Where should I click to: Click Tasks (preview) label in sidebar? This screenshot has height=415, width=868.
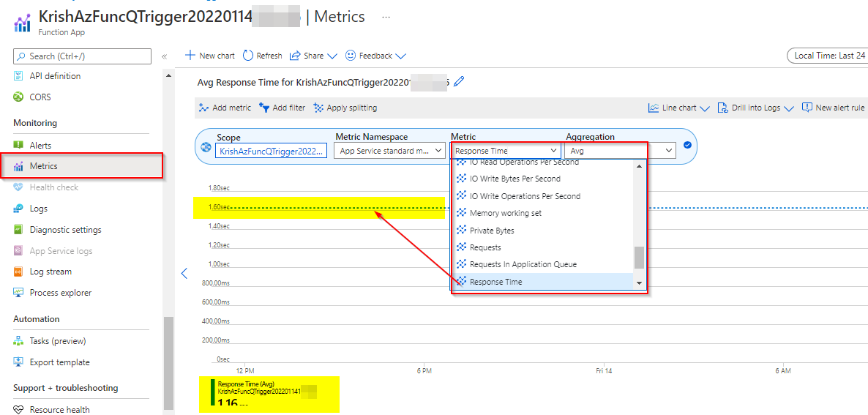(x=58, y=341)
